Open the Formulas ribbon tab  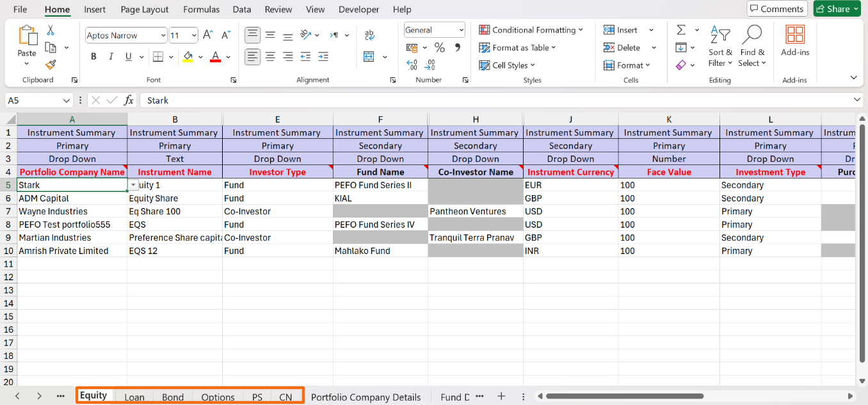201,10
